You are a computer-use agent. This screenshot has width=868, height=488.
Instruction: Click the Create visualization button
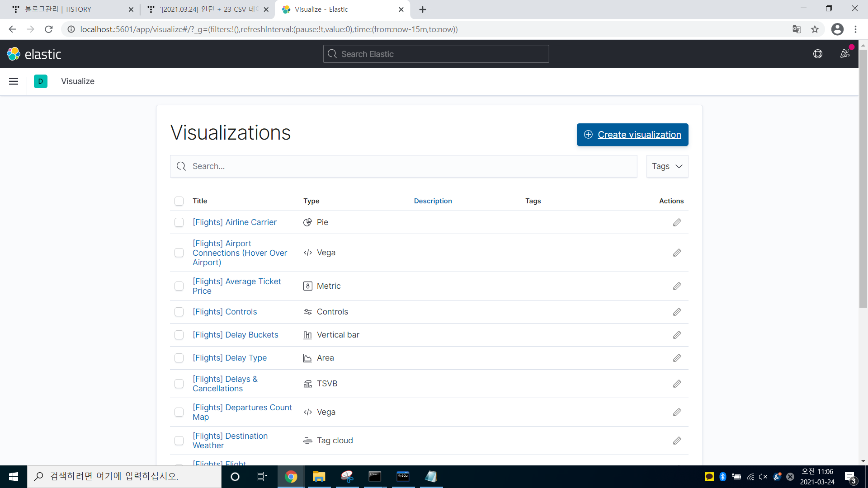point(632,135)
